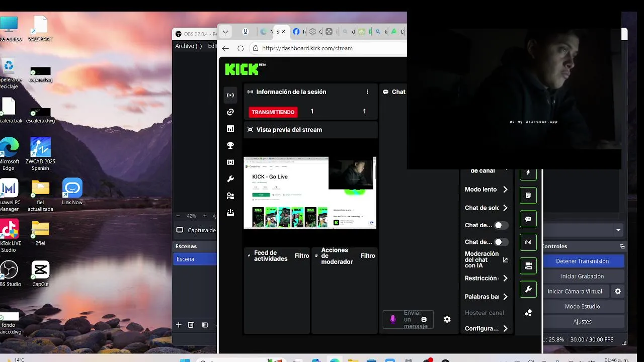The width and height of the screenshot is (644, 362).
Task: Reload the Kick dashboard page
Action: (240, 48)
